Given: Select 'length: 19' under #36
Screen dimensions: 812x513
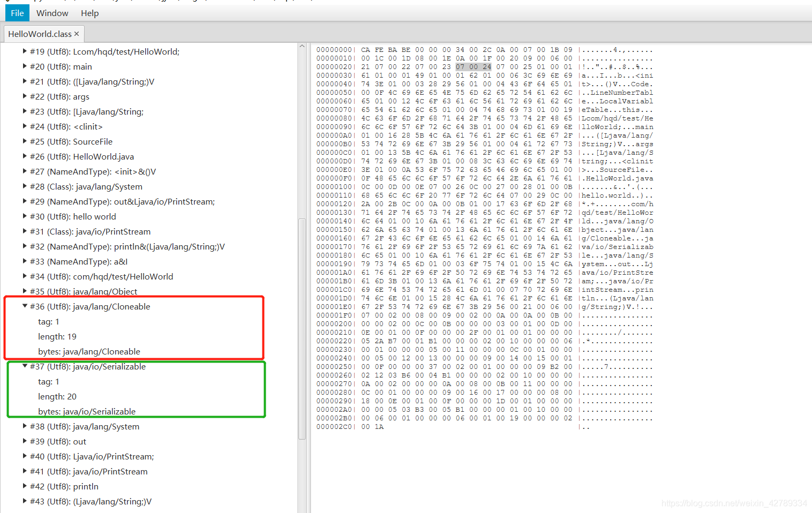Looking at the screenshot, I should pos(57,336).
